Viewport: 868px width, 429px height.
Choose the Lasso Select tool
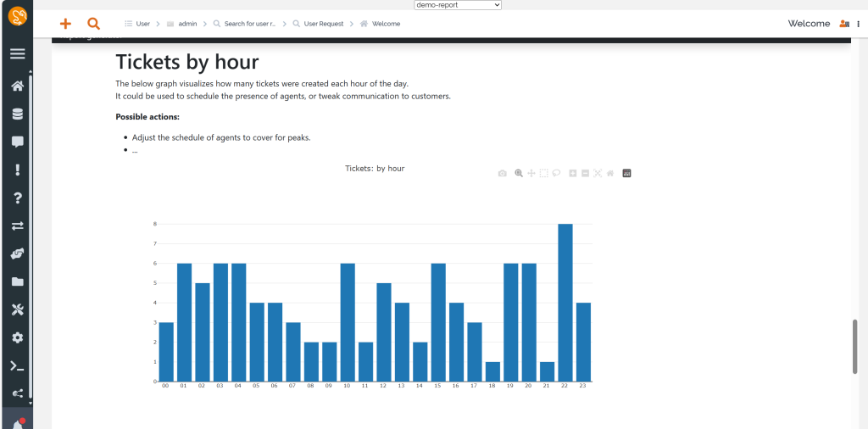pos(556,174)
